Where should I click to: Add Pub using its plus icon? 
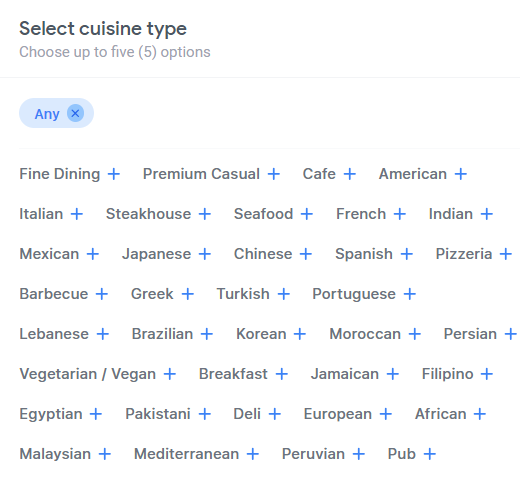430,454
